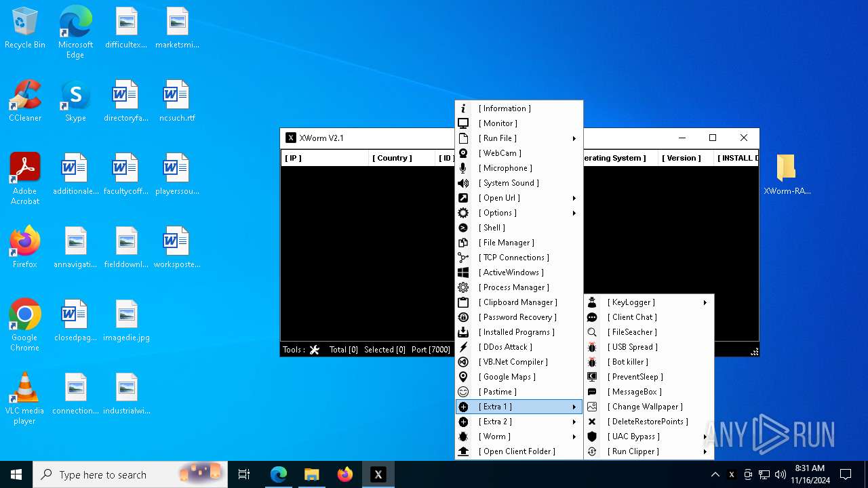Expand the Worm submenu arrow
Image resolution: width=868 pixels, height=488 pixels.
574,436
